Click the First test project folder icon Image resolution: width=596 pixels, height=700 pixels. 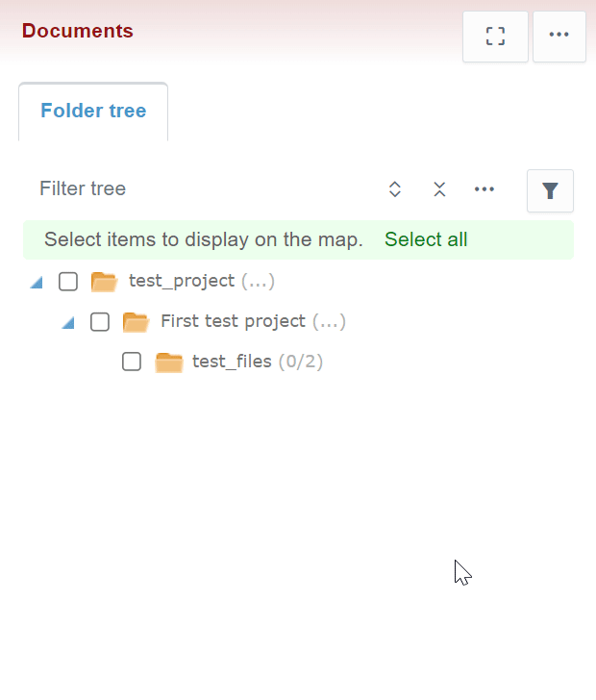tap(136, 322)
